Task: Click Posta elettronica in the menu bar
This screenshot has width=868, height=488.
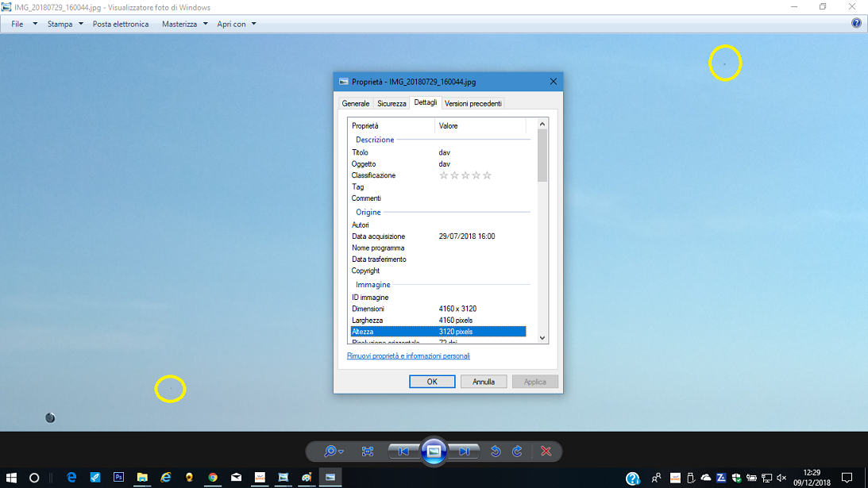Action: [121, 24]
